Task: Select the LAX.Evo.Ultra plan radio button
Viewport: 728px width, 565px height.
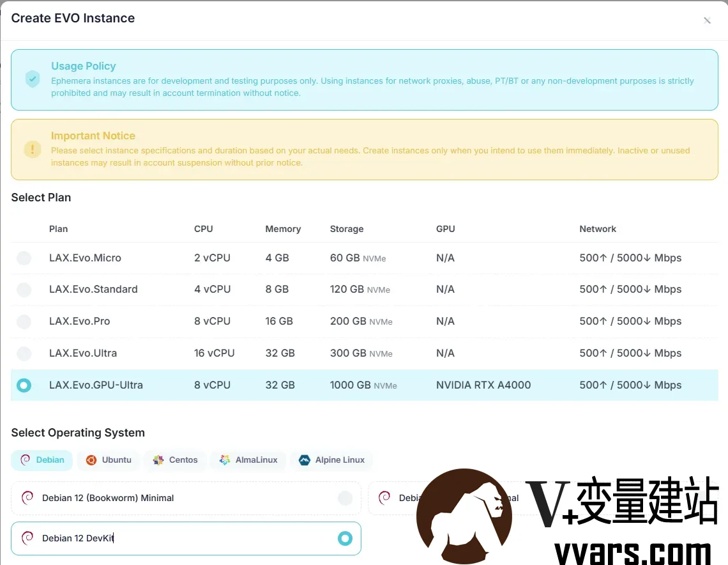Action: click(24, 353)
